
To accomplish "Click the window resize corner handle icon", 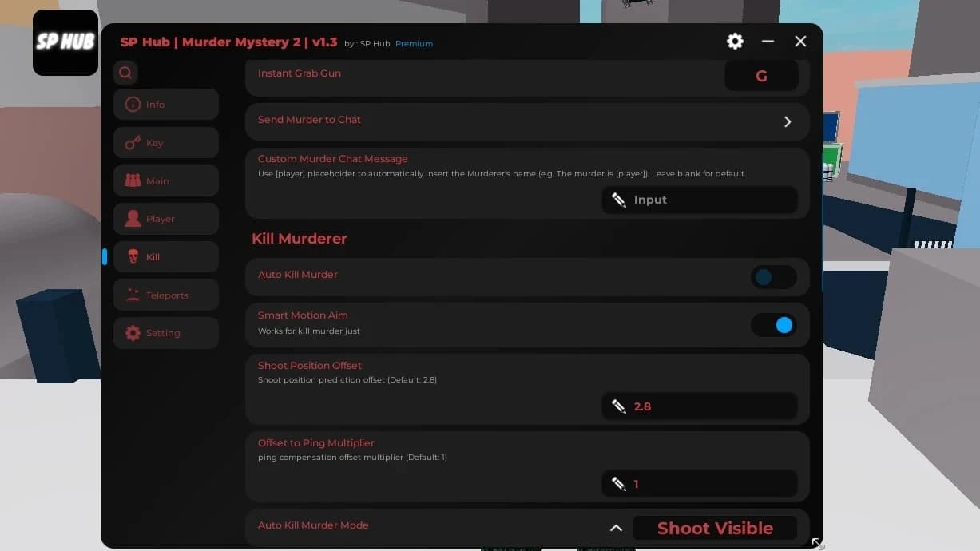I will pos(818,543).
